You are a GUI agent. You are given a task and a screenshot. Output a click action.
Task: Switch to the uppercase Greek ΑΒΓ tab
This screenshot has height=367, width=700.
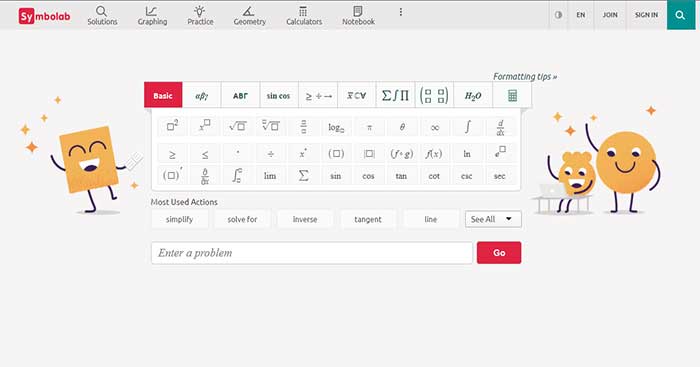[240, 95]
